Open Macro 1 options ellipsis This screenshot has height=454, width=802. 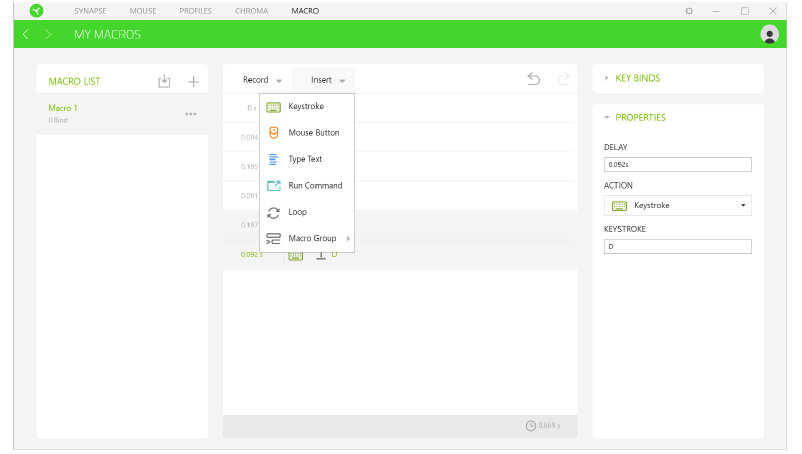pos(191,114)
